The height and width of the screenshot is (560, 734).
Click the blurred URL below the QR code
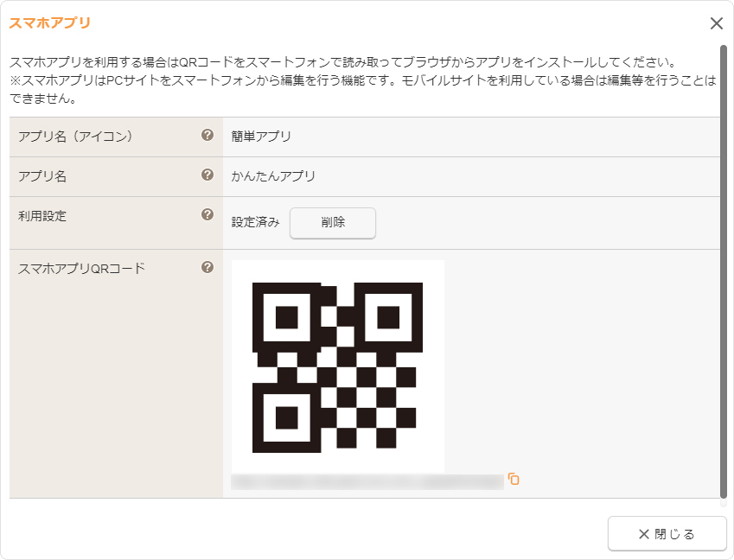coord(367,481)
